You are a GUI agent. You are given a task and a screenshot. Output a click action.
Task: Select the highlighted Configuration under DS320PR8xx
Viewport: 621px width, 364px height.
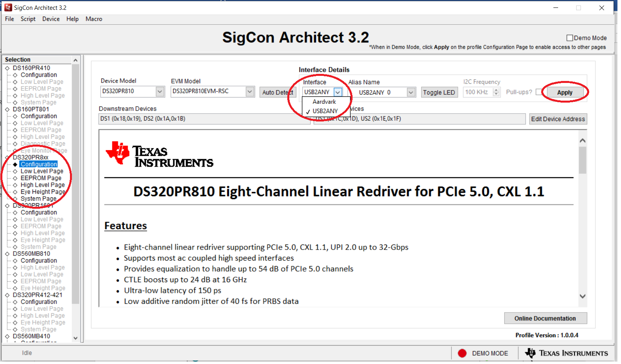(39, 164)
